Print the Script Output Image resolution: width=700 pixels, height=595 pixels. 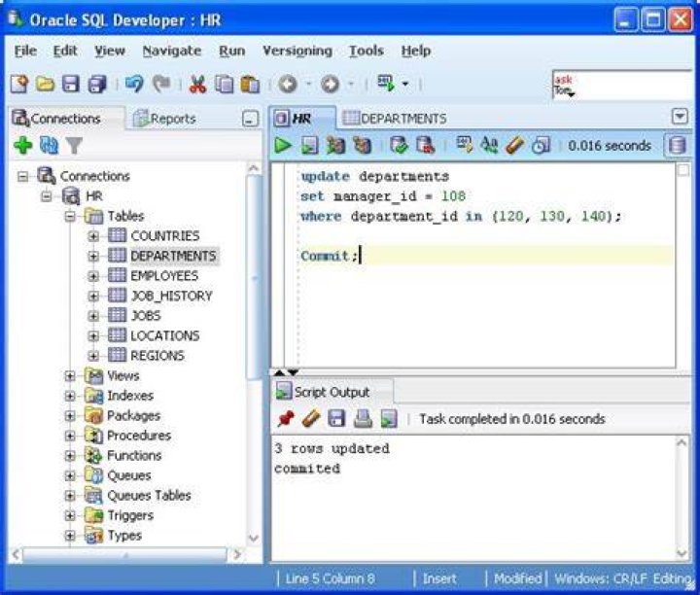click(x=363, y=419)
